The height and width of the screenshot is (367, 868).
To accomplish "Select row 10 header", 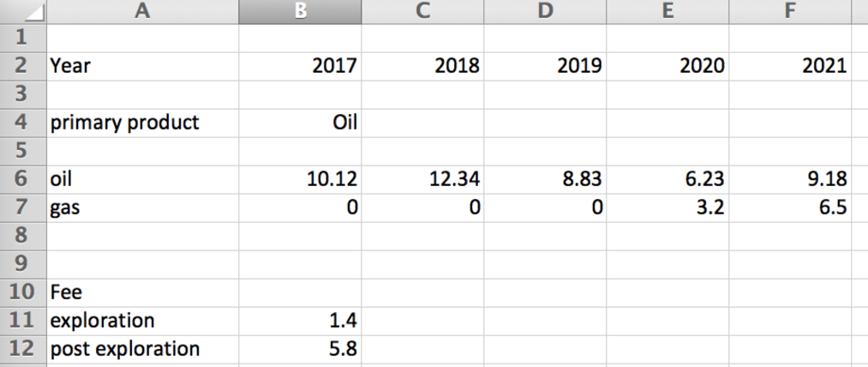I will 23,292.
